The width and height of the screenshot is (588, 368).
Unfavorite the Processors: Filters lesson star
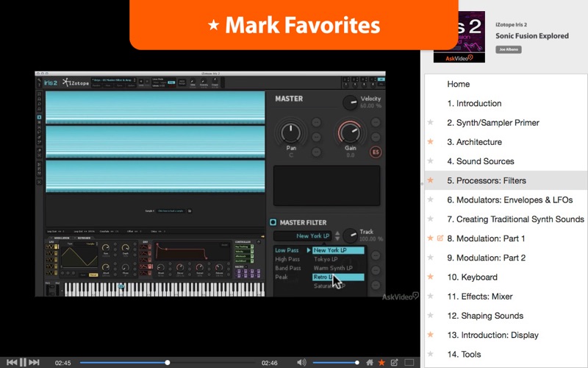pyautogui.click(x=431, y=180)
